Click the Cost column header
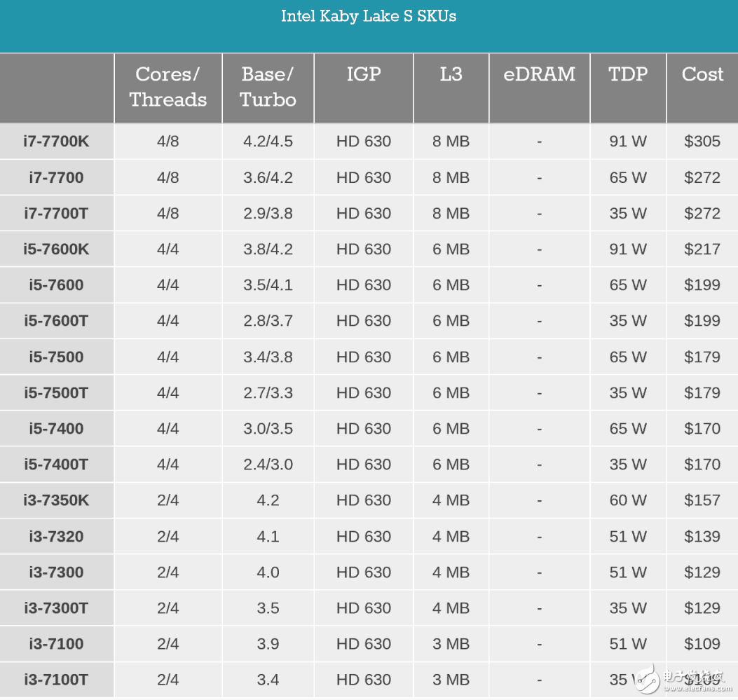This screenshot has width=738, height=700. tap(702, 74)
